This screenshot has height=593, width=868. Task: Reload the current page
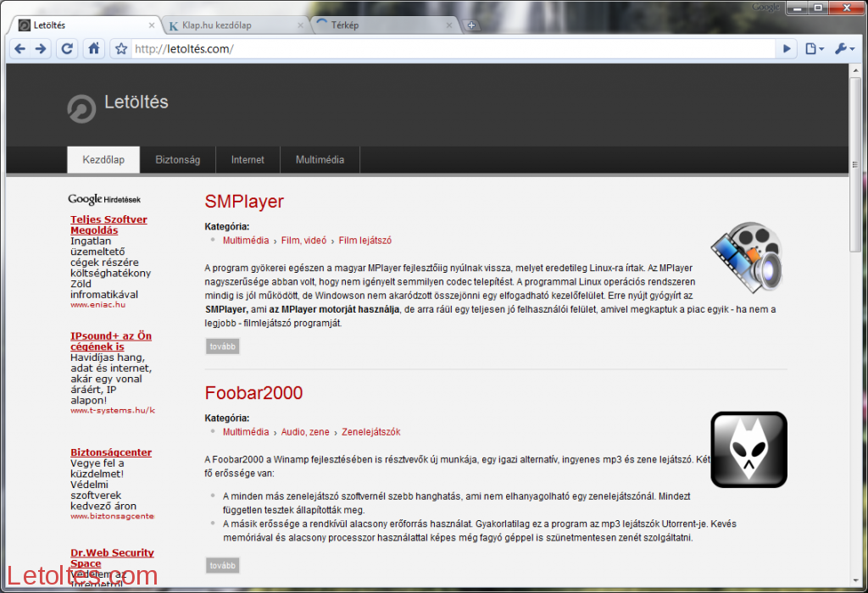(x=67, y=48)
